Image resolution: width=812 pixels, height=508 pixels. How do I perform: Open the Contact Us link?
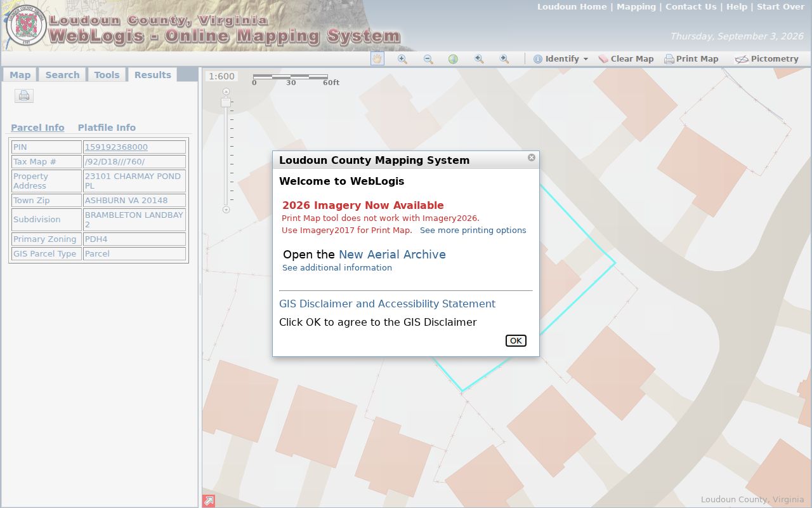pyautogui.click(x=691, y=7)
